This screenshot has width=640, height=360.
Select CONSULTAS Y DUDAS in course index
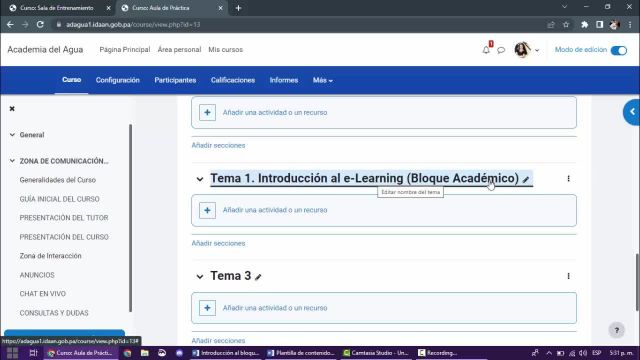pos(54,313)
